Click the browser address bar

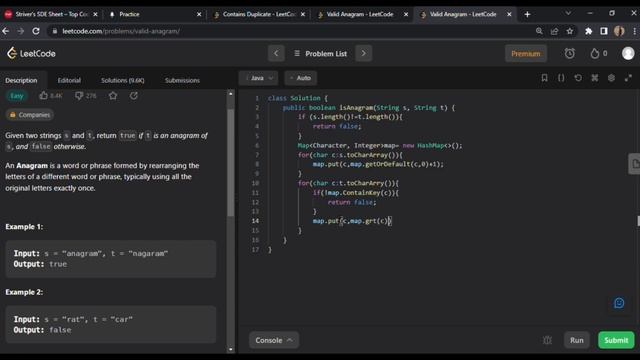point(286,31)
